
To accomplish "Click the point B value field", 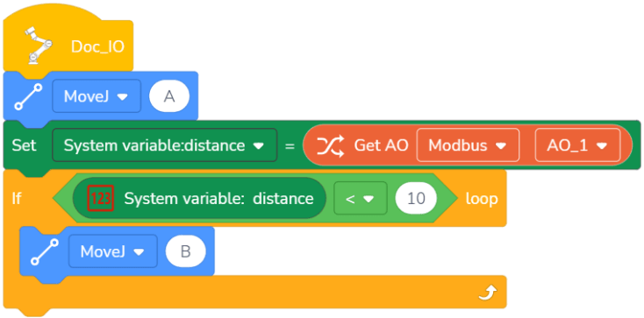I will [186, 252].
